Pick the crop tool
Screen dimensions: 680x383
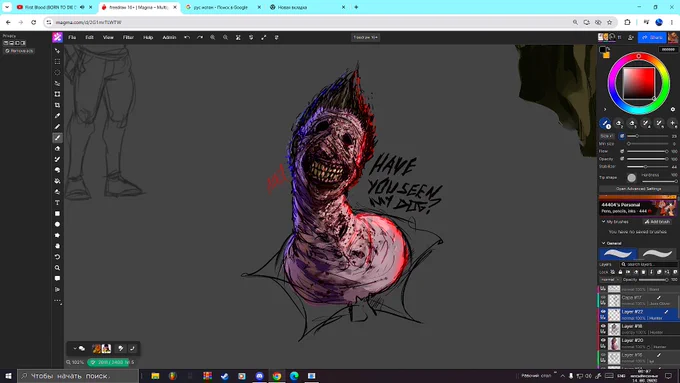point(57,105)
